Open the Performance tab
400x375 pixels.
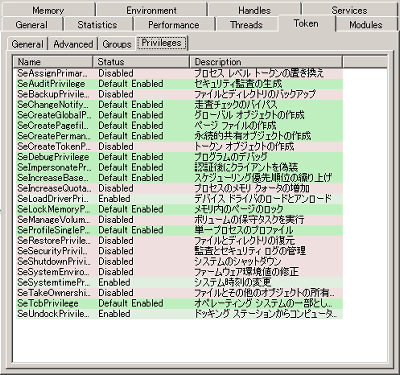point(174,24)
